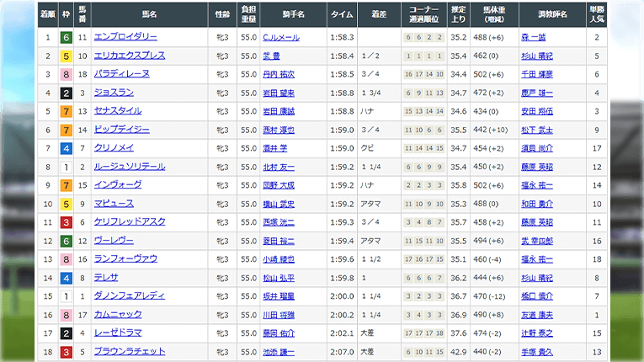Click the 馬名 column header

[x=149, y=14]
